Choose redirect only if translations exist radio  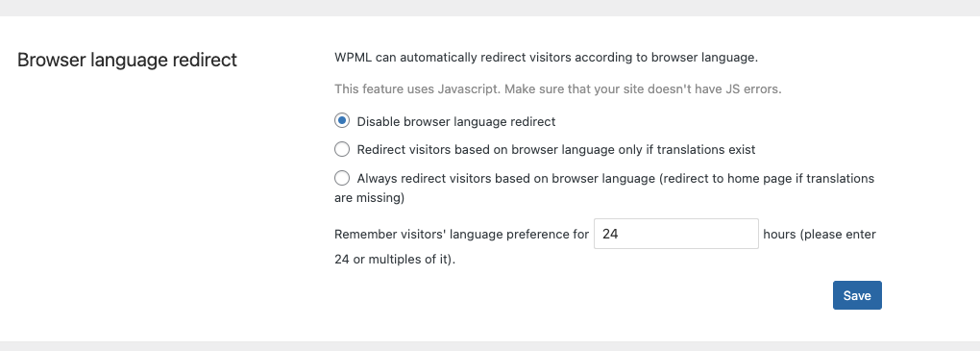coord(342,149)
